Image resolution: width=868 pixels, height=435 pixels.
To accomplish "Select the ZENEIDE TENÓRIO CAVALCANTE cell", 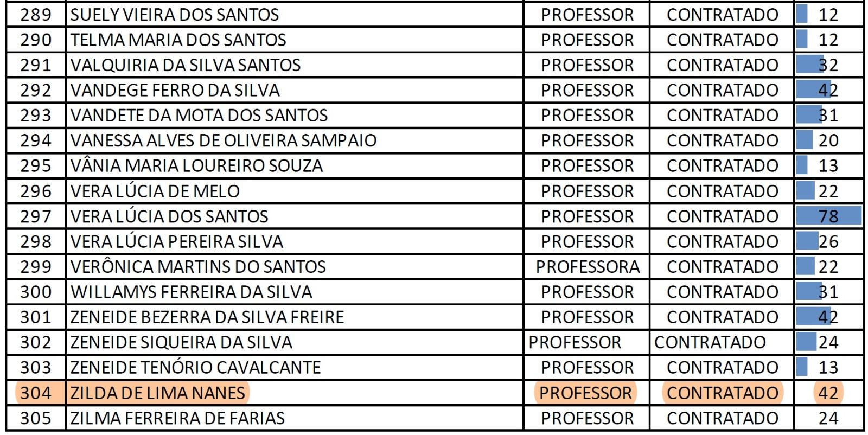I will (195, 368).
